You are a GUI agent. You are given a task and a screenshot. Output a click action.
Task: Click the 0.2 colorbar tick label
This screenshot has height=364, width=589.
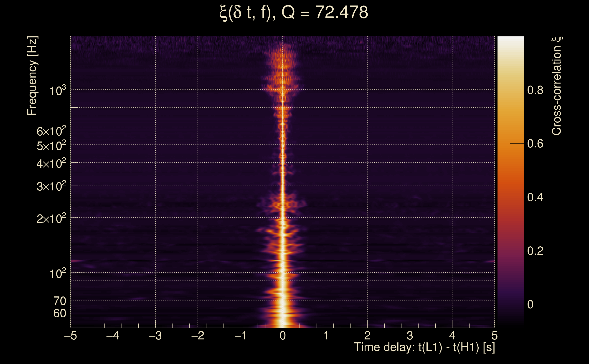(535, 251)
